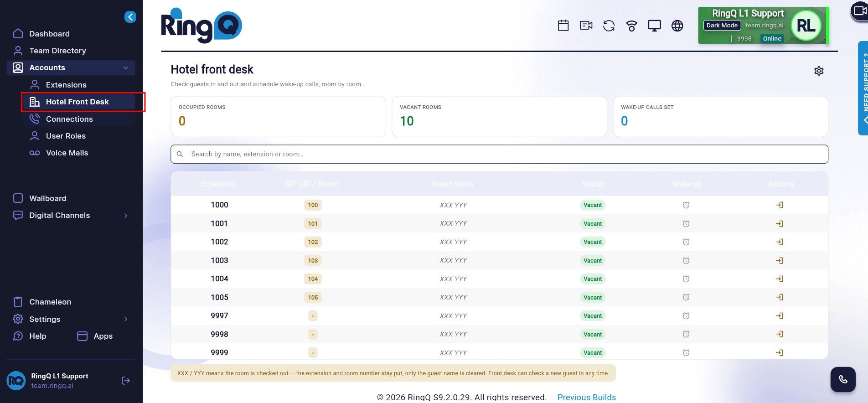Open User Roles page
This screenshot has width=868, height=403.
66,136
